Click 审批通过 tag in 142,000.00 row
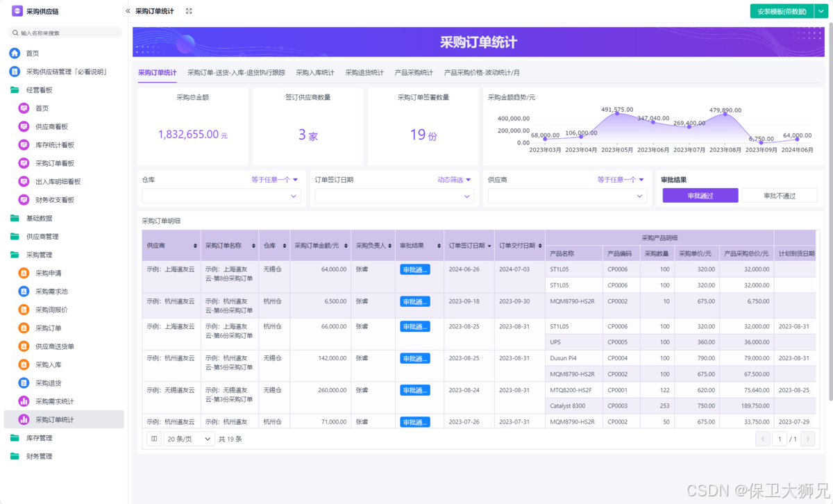This screenshot has height=504, width=833. point(415,358)
